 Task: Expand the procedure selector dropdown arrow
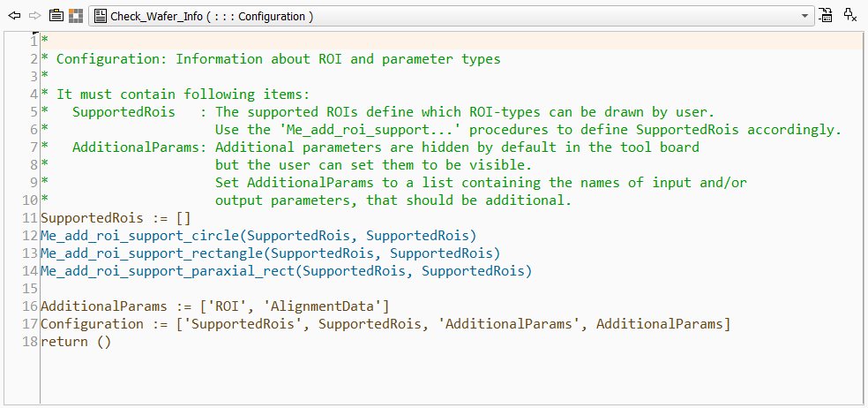(804, 16)
